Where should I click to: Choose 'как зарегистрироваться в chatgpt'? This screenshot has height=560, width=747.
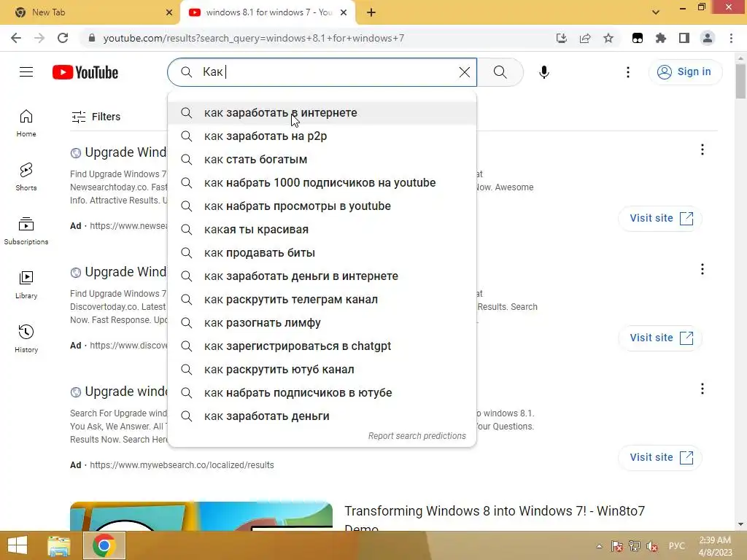[322, 346]
